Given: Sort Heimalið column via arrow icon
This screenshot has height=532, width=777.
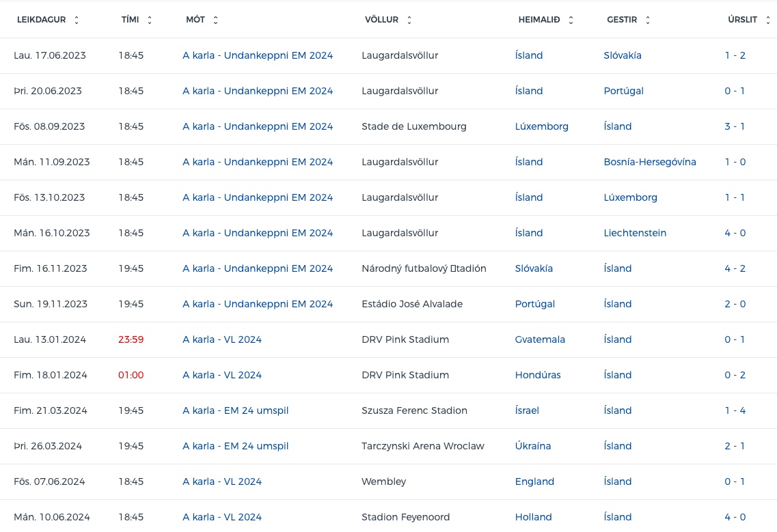Looking at the screenshot, I should [571, 20].
